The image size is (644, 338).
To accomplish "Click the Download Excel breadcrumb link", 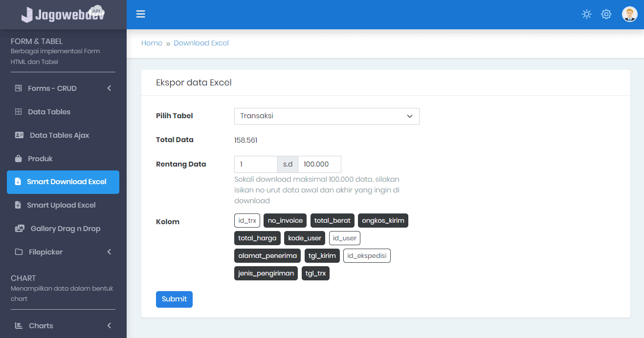I will tap(201, 43).
